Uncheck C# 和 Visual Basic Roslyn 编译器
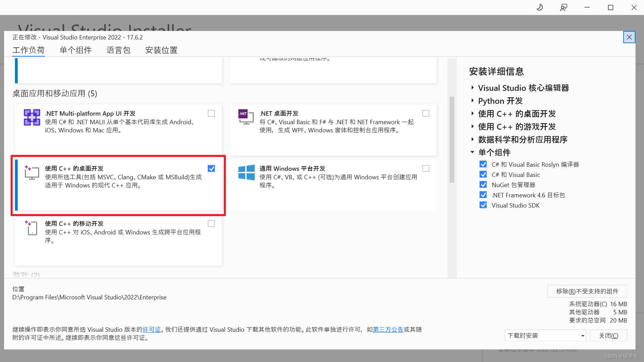The image size is (644, 362). pos(483,164)
